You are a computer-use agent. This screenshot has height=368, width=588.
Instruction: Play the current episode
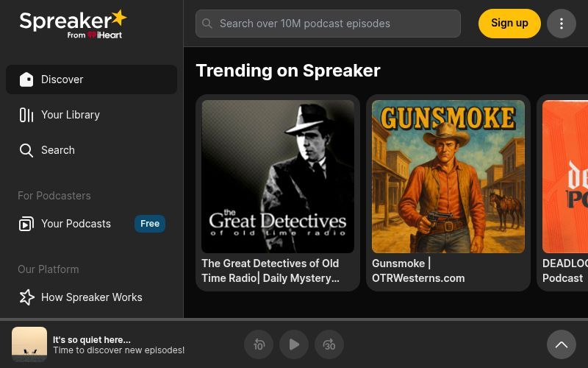coord(294,344)
